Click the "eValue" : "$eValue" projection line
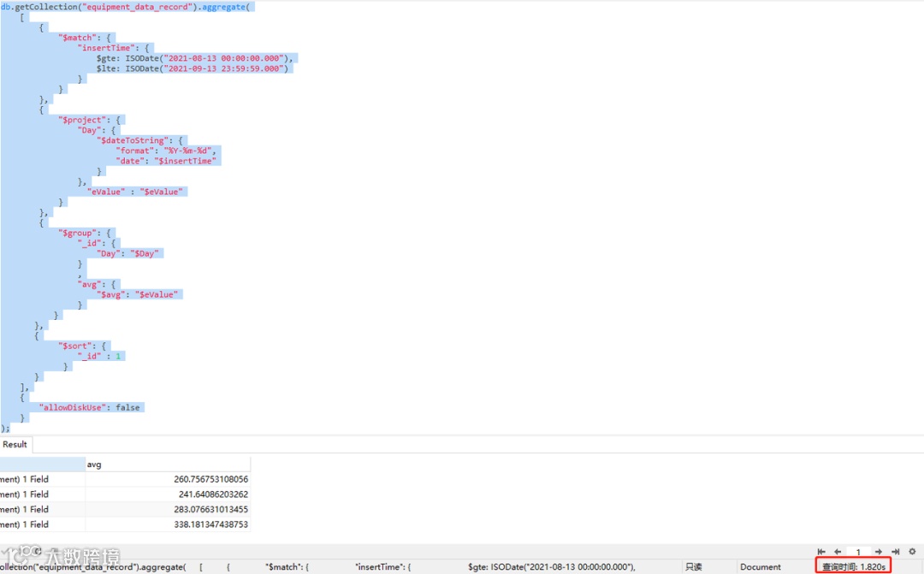Image resolution: width=924 pixels, height=574 pixels. [135, 192]
